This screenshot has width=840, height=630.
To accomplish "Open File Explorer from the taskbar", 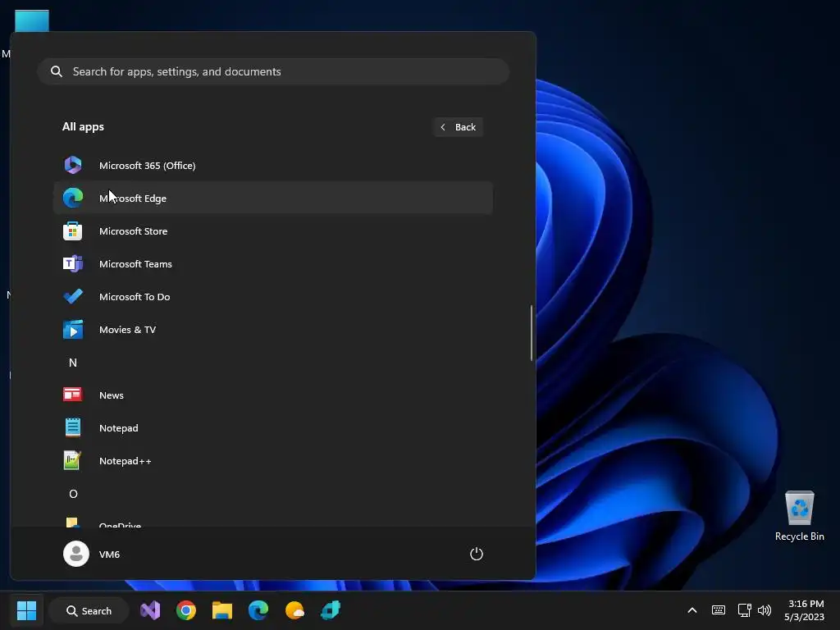I will tap(221, 610).
